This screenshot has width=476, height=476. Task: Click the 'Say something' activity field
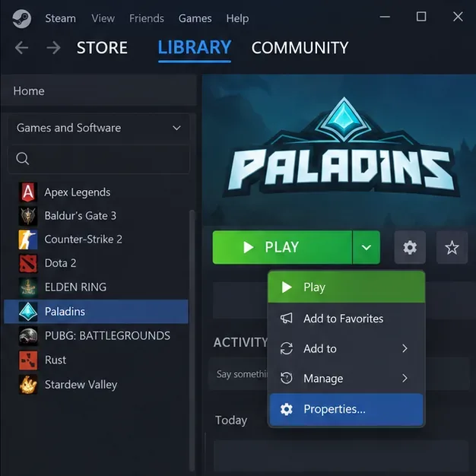pos(238,374)
